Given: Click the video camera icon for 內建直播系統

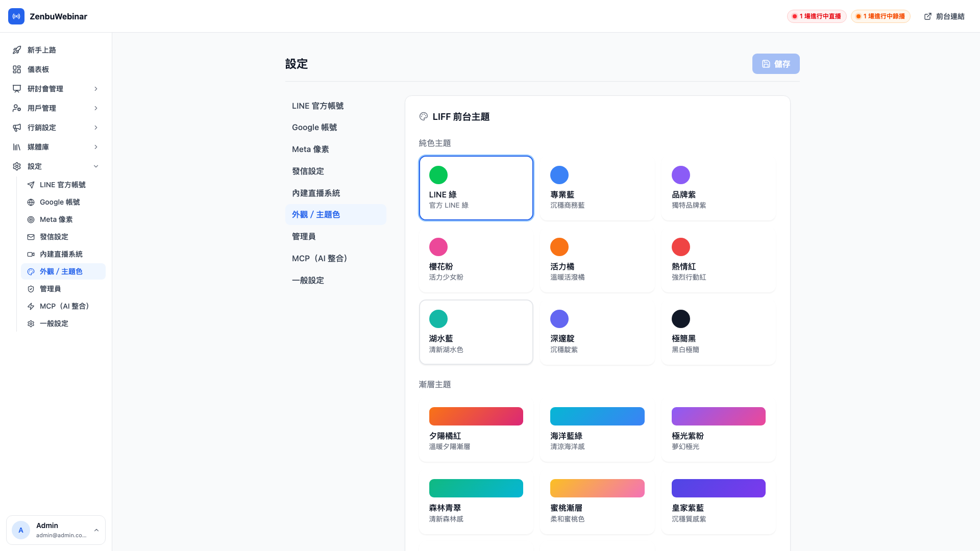Looking at the screenshot, I should point(31,254).
